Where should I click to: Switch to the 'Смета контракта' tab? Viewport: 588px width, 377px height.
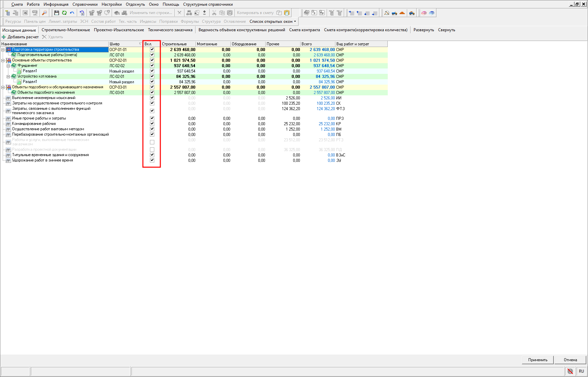(304, 30)
